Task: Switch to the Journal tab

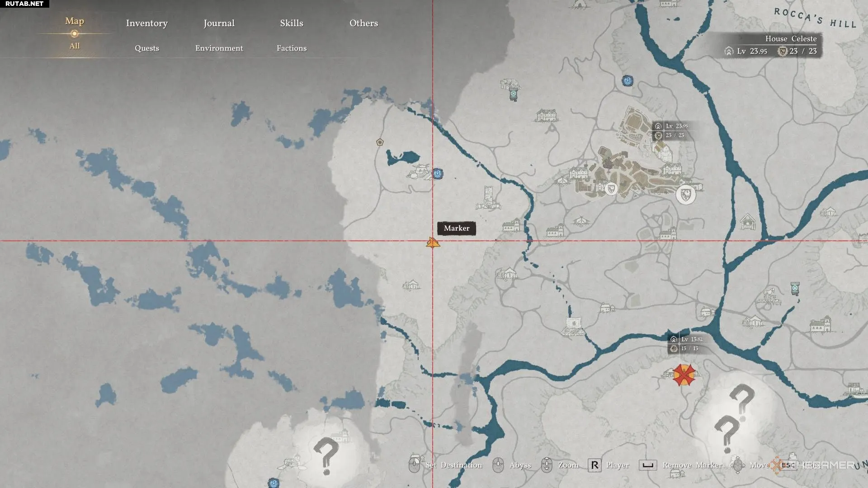Action: (219, 23)
